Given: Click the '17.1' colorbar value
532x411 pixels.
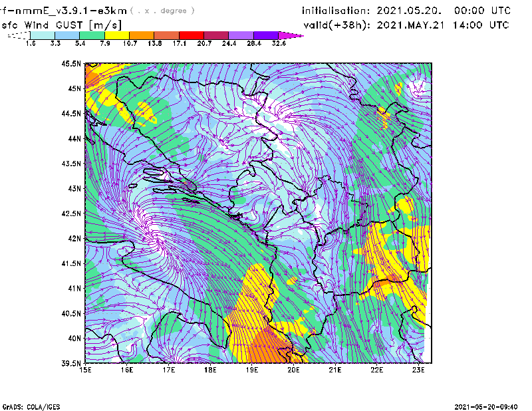Looking at the screenshot, I should pos(179,43).
